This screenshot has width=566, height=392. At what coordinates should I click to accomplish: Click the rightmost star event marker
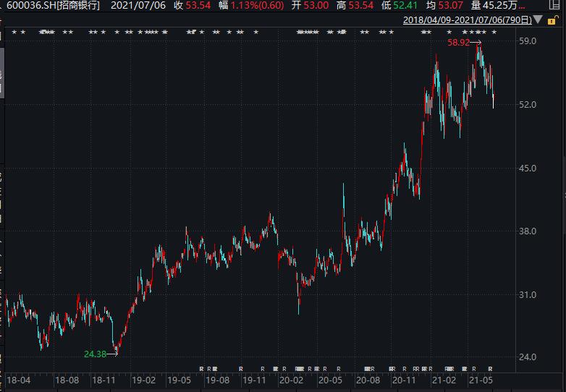coord(494,33)
